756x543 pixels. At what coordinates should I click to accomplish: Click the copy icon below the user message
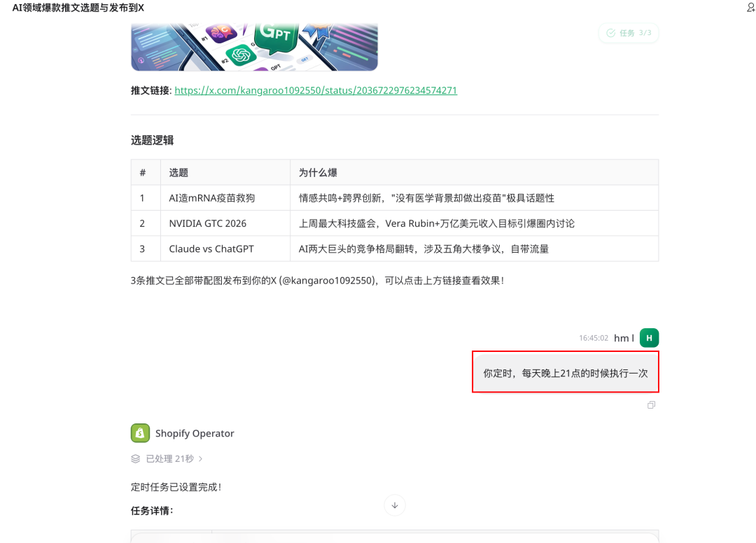pos(651,405)
